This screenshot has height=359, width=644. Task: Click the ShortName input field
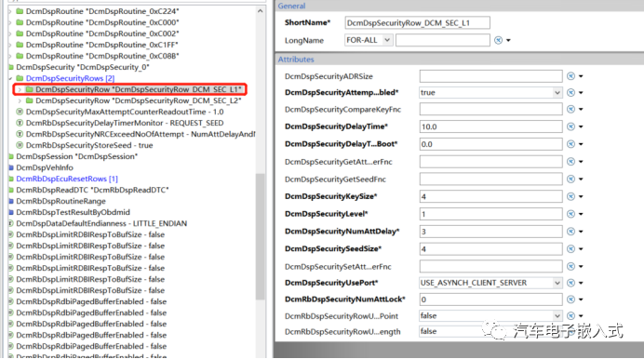click(x=417, y=22)
